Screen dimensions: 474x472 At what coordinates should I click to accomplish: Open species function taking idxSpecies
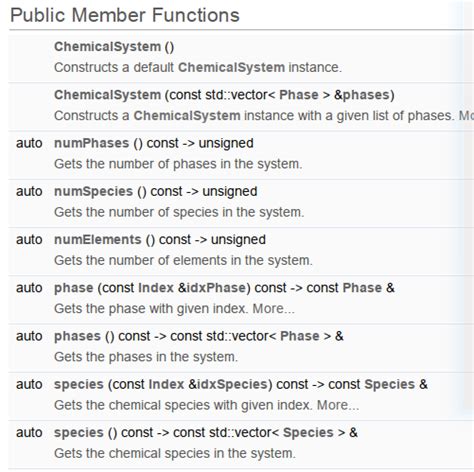79,385
